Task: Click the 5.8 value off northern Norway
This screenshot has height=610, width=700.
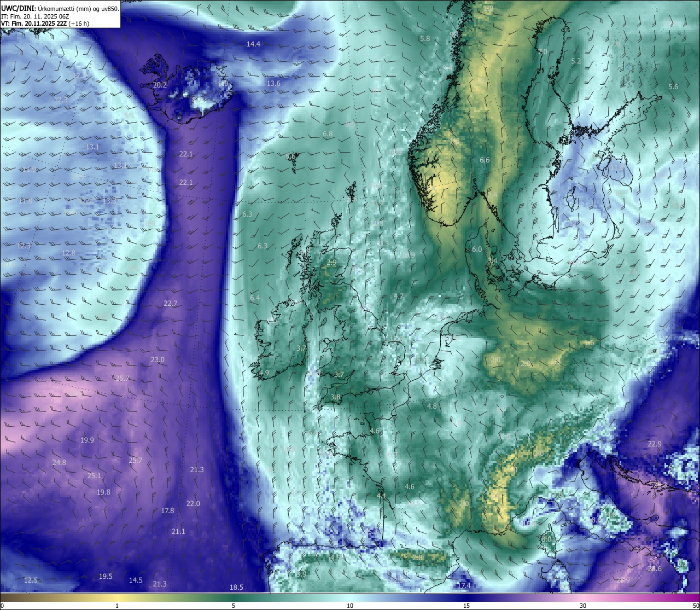Action: (x=425, y=38)
